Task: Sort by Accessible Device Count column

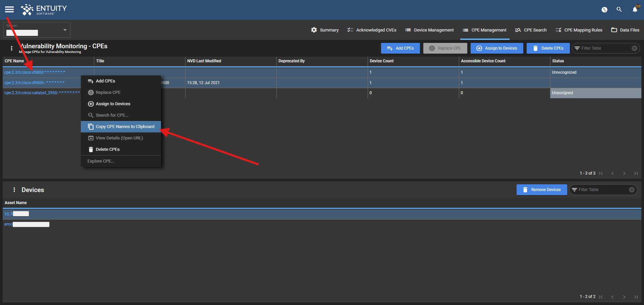Action: coord(504,61)
